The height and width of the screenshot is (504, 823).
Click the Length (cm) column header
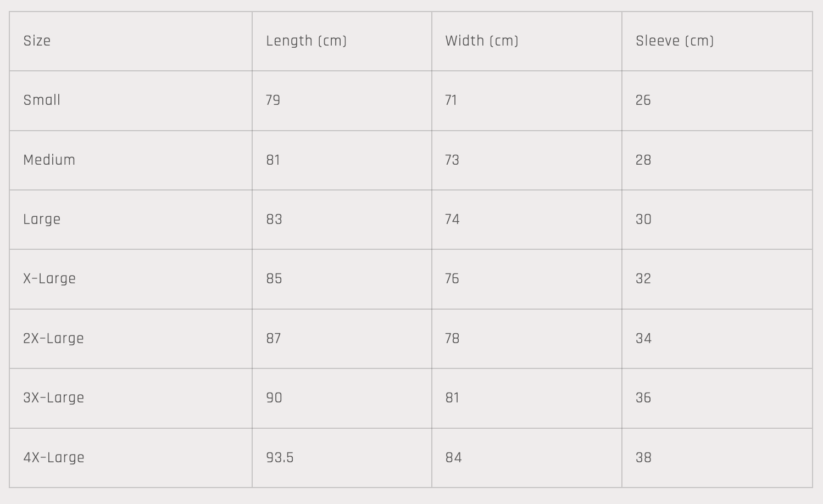point(306,41)
